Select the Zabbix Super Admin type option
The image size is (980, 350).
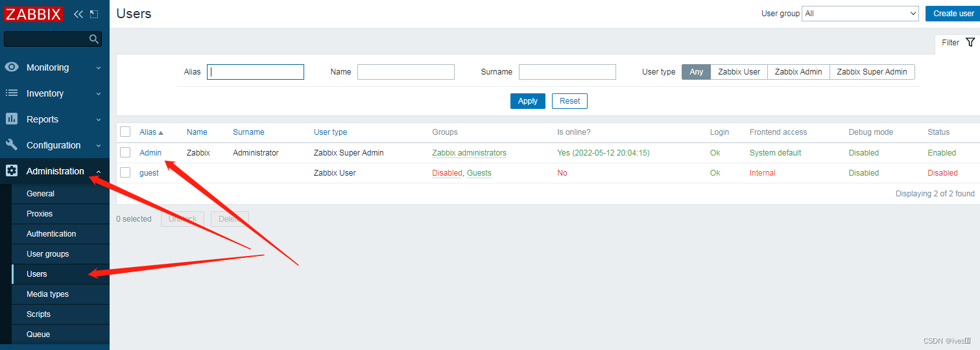872,72
